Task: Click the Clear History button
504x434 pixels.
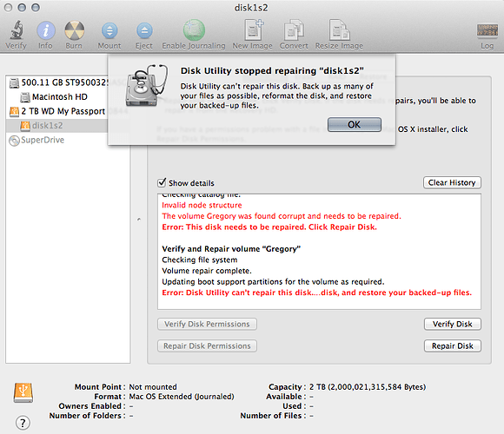Action: [452, 182]
